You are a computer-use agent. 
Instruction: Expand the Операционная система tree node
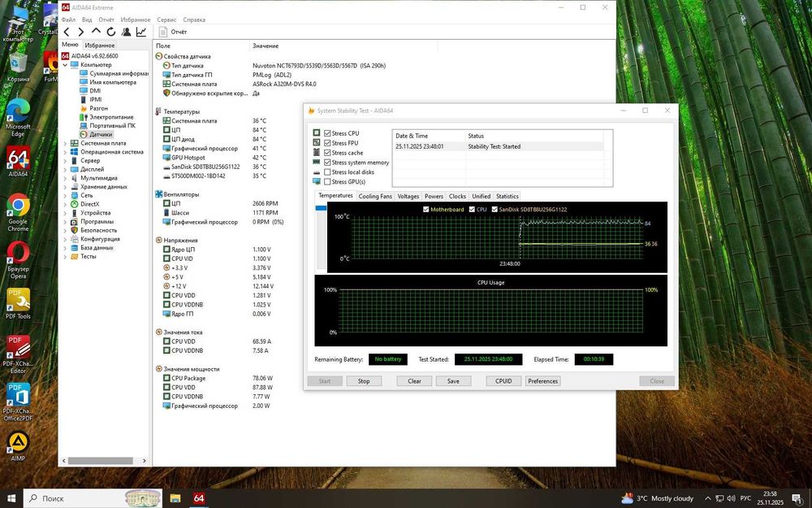coord(65,153)
